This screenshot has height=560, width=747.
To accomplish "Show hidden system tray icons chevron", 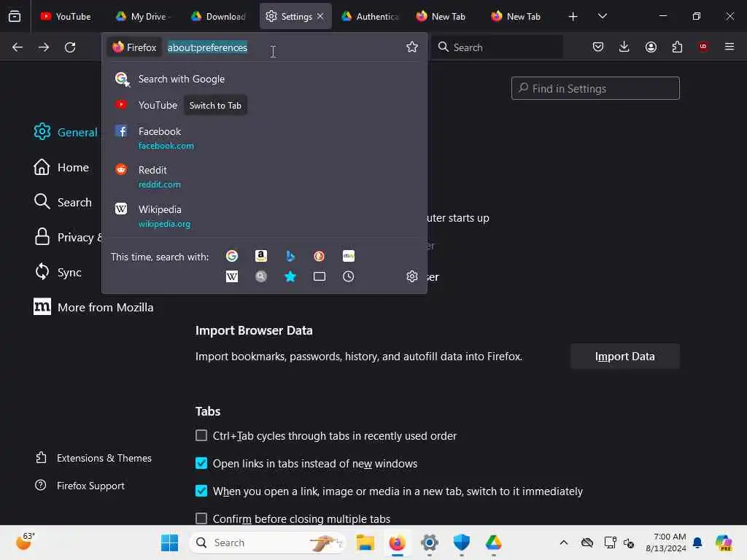I will 564,542.
